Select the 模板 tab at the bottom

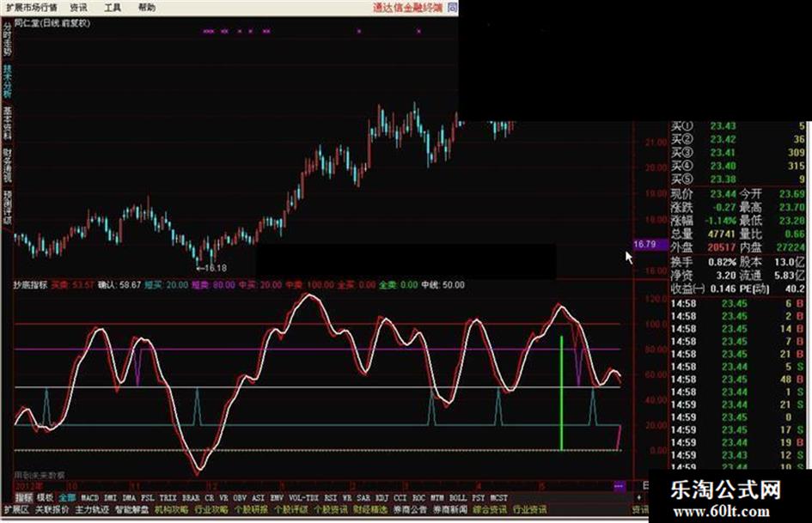click(x=45, y=497)
